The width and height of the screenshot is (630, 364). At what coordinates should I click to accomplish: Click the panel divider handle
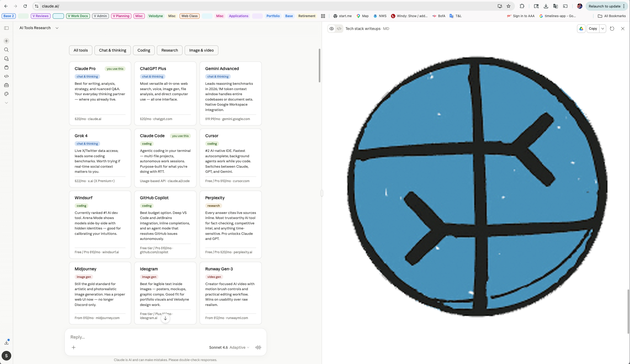pos(322,193)
